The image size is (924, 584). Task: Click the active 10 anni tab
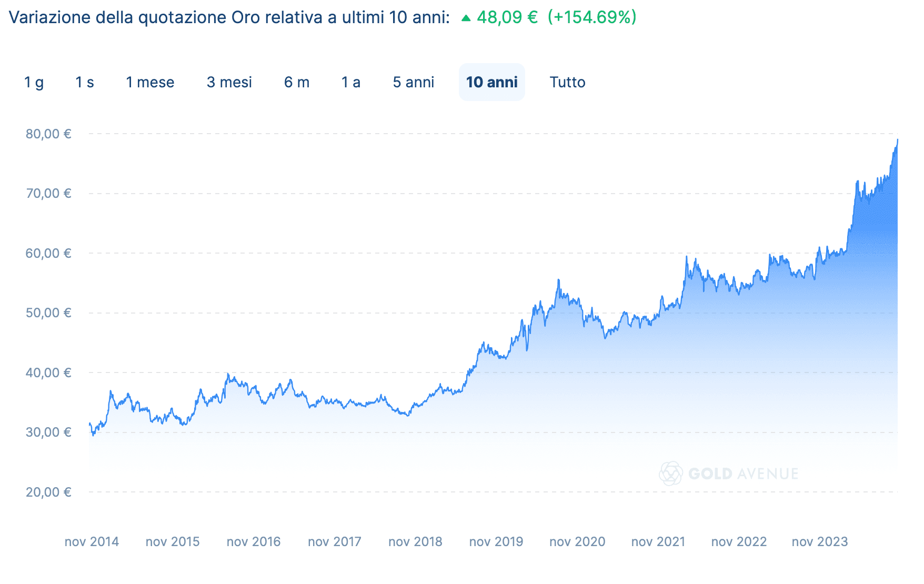[x=491, y=82]
